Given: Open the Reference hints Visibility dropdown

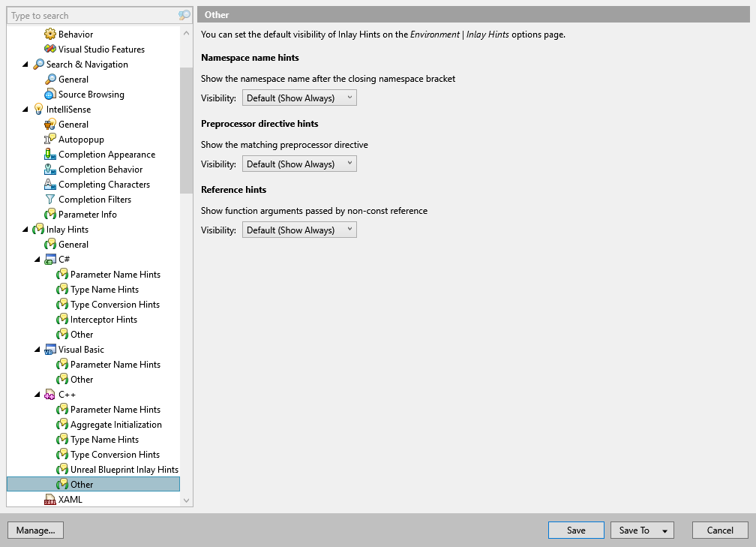Looking at the screenshot, I should coord(298,230).
